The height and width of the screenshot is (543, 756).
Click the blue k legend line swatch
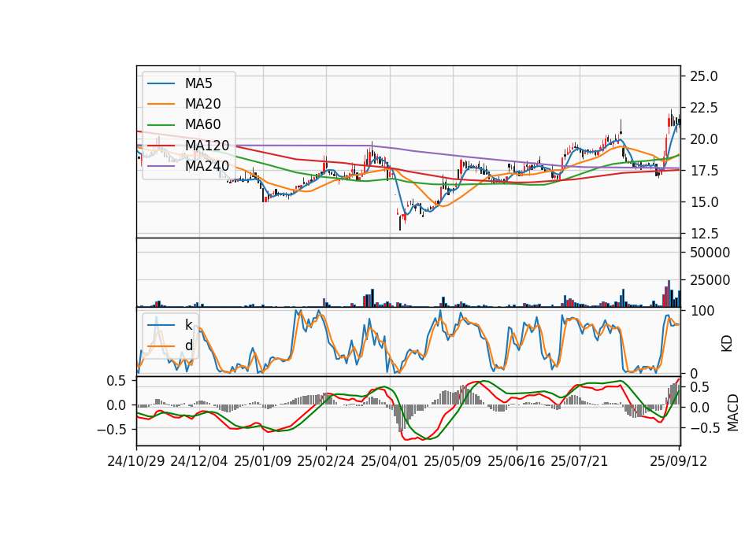click(x=161, y=325)
